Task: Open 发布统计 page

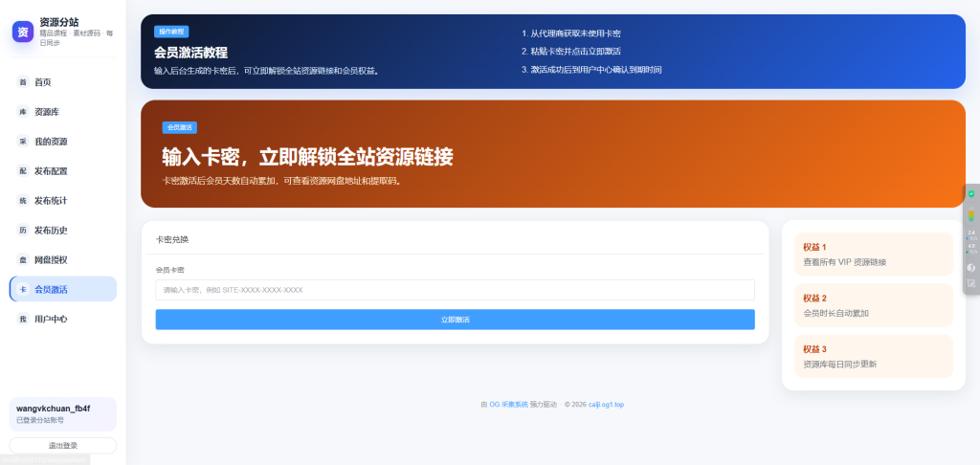Action: (x=63, y=201)
